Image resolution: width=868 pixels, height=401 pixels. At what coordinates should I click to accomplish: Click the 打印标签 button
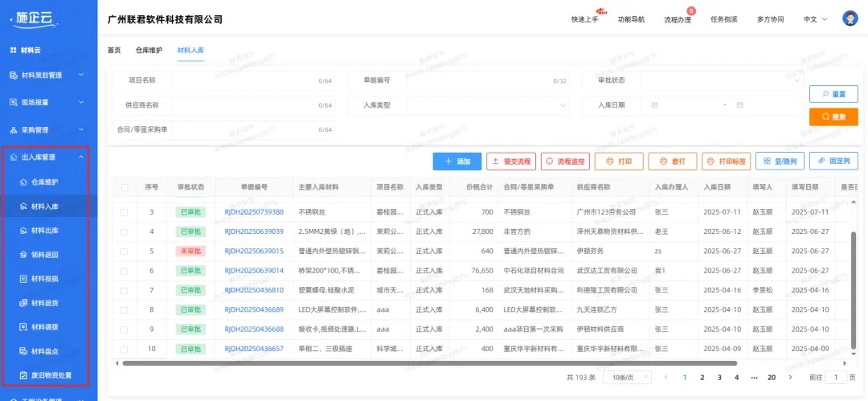pos(727,162)
